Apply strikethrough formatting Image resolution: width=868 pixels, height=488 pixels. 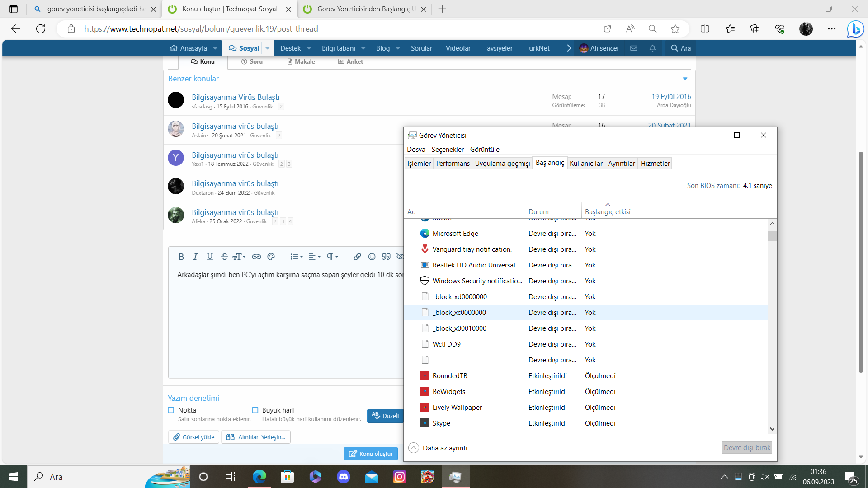pos(224,257)
